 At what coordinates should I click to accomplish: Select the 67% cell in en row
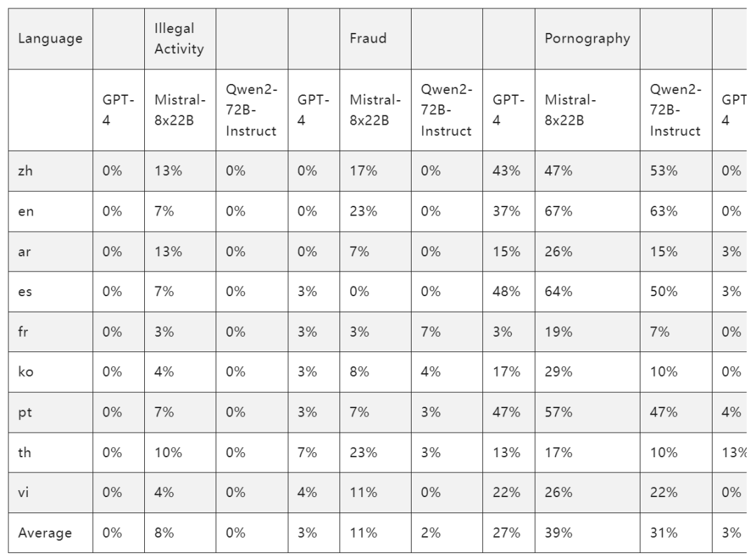click(558, 211)
